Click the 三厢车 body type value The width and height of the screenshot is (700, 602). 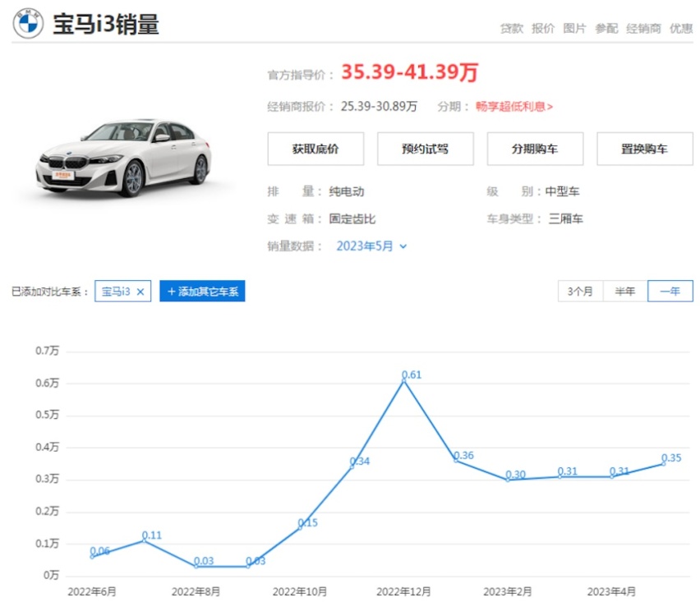(x=566, y=218)
